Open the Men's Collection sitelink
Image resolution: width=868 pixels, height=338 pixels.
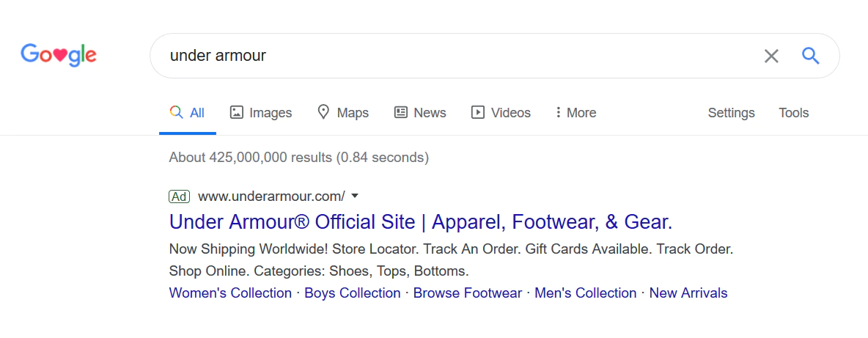click(585, 293)
